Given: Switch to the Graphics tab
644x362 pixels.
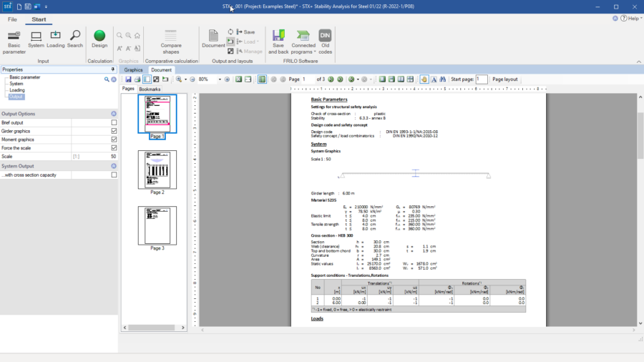Looking at the screenshot, I should point(134,70).
